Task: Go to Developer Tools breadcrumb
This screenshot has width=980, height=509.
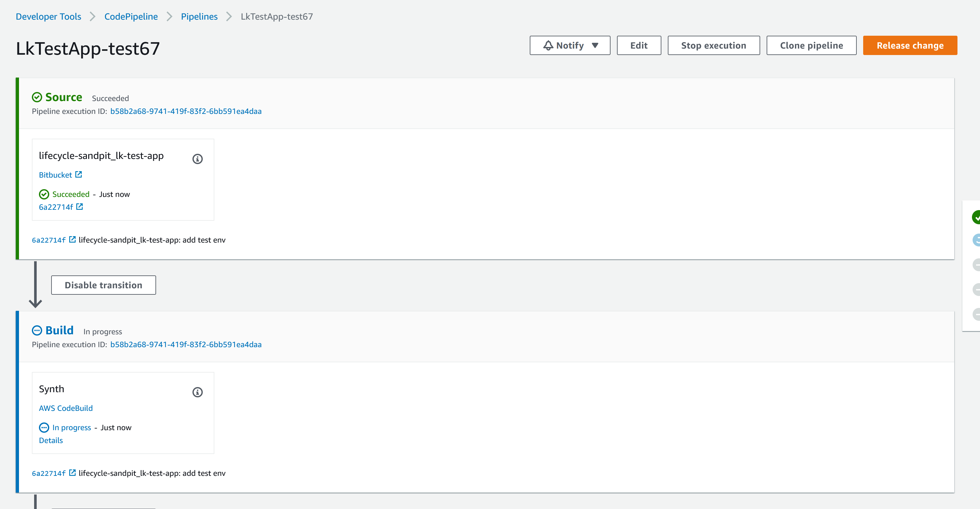Action: (48, 17)
